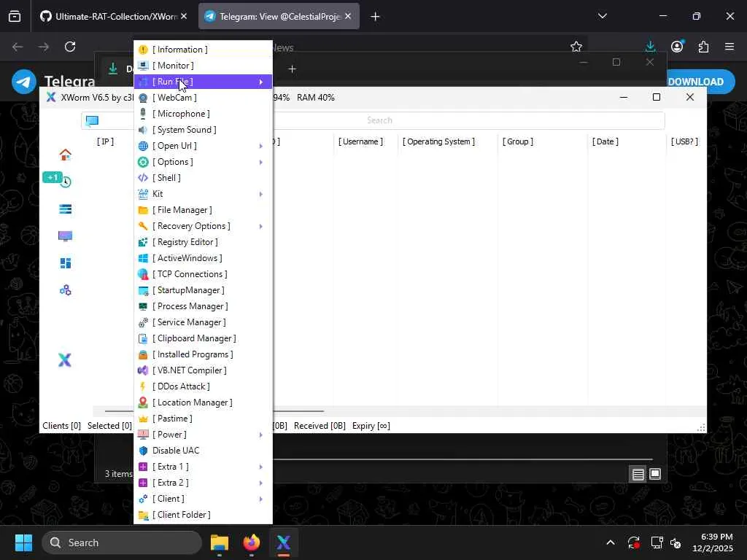Open the Firefox hamburger application menu
This screenshot has width=747, height=560.
click(729, 47)
